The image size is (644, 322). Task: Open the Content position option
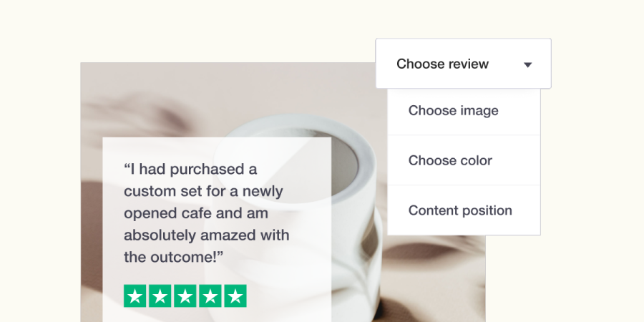coord(464,210)
